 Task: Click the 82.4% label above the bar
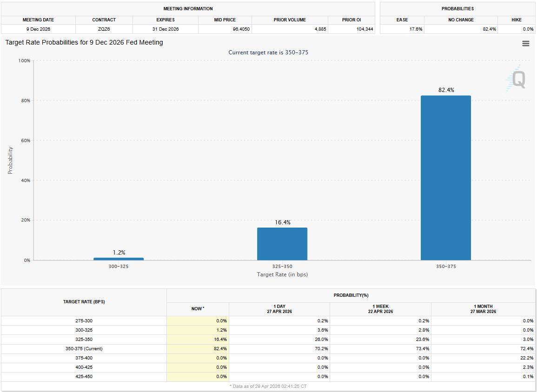point(446,90)
